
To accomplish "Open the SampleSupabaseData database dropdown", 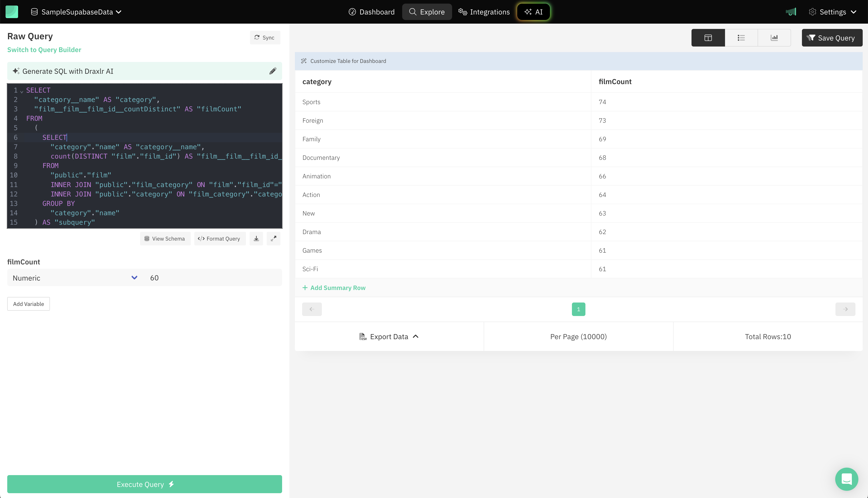I will (76, 12).
